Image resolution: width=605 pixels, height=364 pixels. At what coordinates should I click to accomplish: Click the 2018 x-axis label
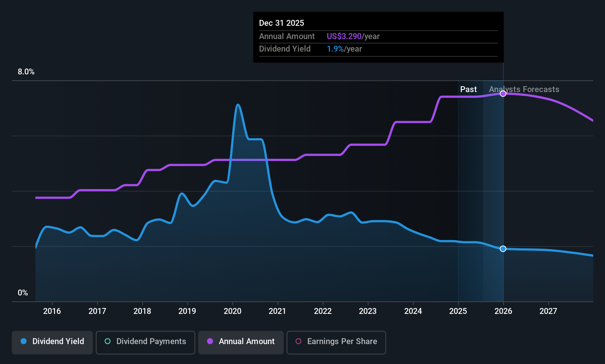142,311
